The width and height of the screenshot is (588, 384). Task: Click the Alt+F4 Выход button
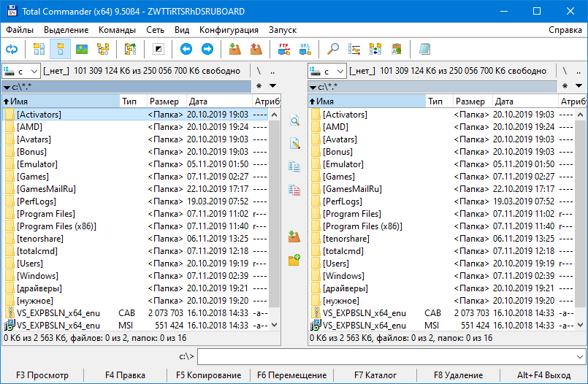point(543,375)
